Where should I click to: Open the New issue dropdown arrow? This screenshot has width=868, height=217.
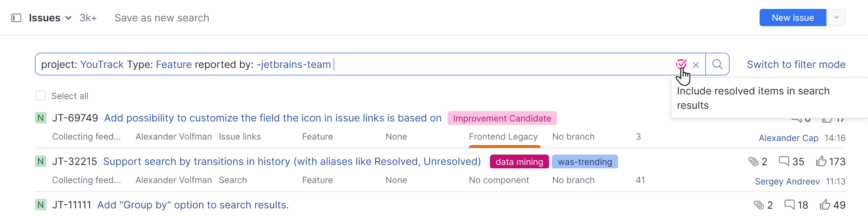(x=836, y=18)
